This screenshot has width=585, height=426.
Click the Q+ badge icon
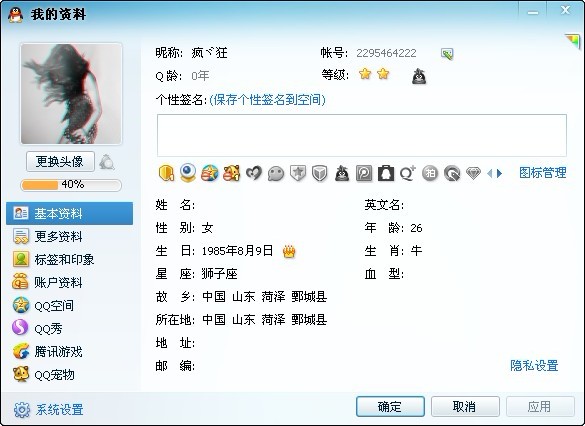(x=408, y=173)
